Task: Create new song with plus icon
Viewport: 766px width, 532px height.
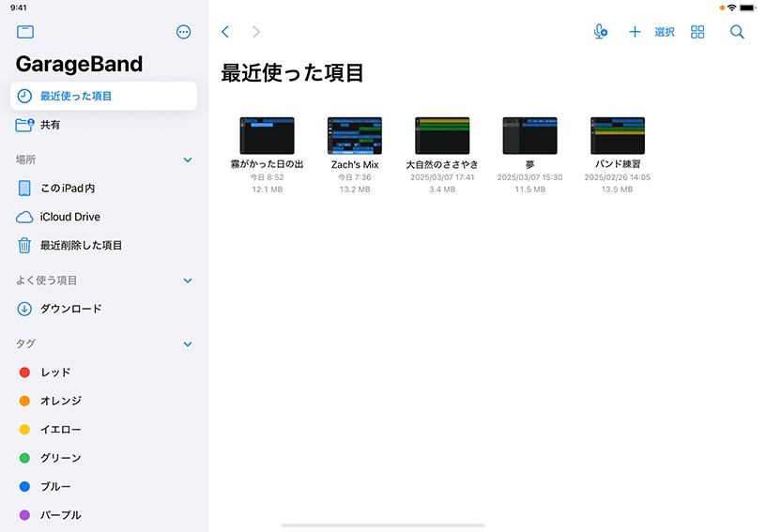Action: (635, 32)
